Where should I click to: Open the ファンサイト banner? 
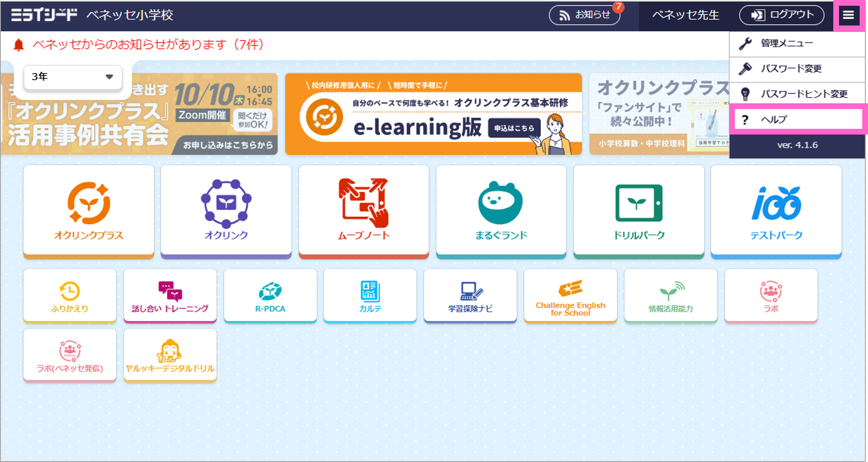(659, 114)
